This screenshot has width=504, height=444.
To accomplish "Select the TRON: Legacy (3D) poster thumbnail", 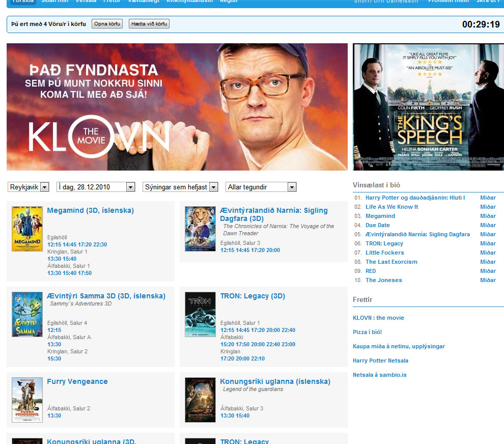I will (x=200, y=314).
